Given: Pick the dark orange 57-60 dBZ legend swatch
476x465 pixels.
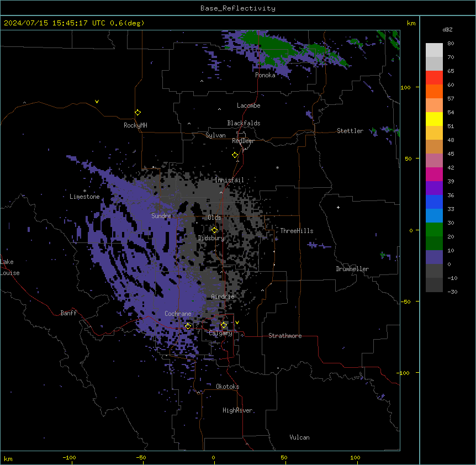Looking at the screenshot, I should 434,91.
